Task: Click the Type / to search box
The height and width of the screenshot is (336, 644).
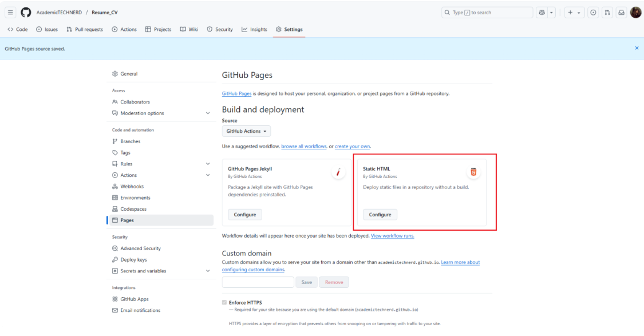Action: (487, 13)
